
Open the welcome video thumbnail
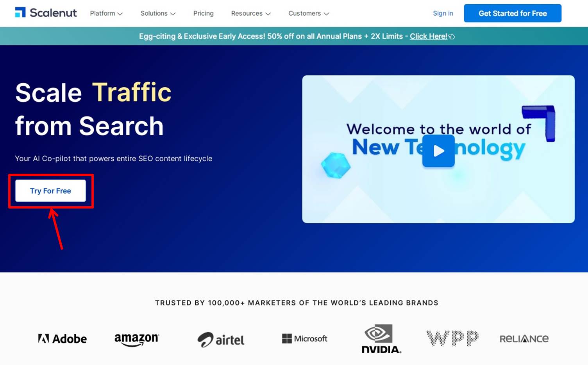[x=438, y=149]
